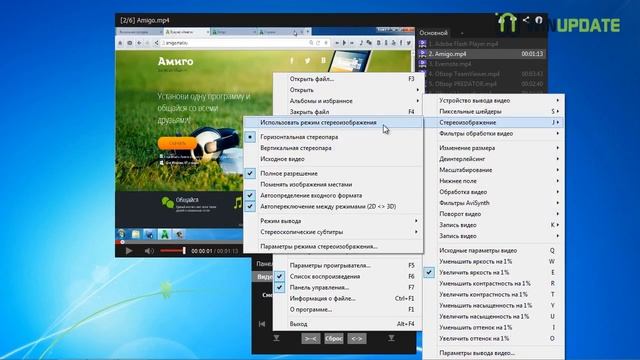Image resolution: width=640 pixels, height=360 pixels.
Task: Click the down-arrow icon left of '>-<'
Action: [x=276, y=338]
